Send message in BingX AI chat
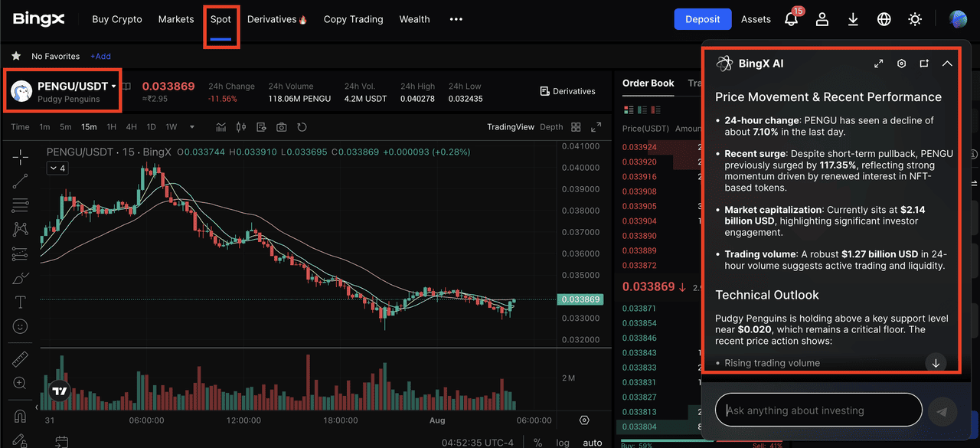The height and width of the screenshot is (448, 980). [x=942, y=411]
